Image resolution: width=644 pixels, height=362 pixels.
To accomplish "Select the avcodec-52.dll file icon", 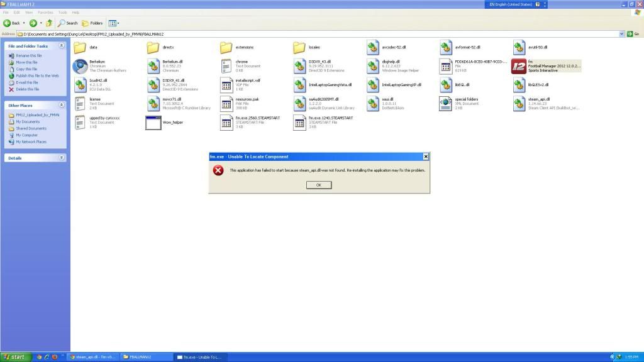I will (x=372, y=48).
